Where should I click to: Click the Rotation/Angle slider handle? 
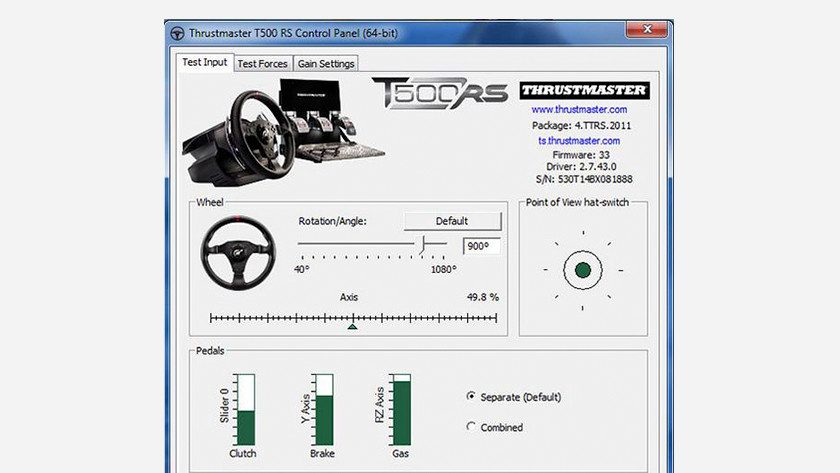[x=423, y=244]
